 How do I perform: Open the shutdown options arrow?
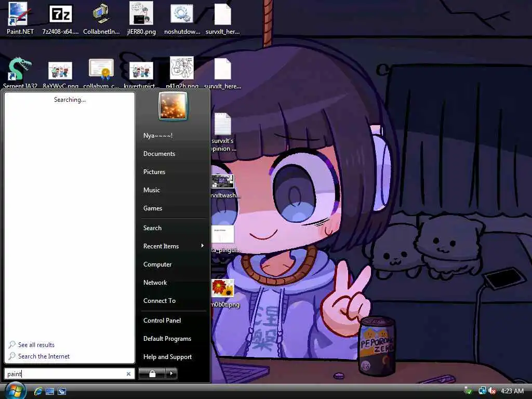point(171,374)
